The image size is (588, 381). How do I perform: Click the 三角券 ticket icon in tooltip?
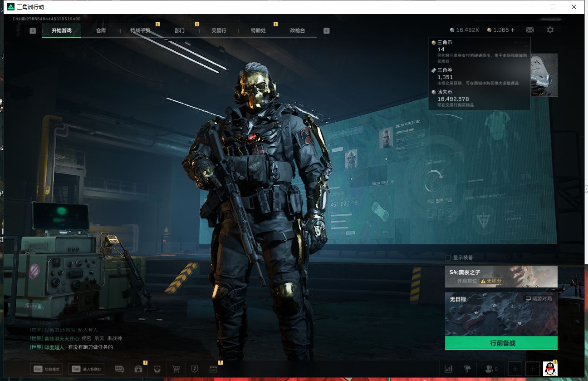click(433, 70)
